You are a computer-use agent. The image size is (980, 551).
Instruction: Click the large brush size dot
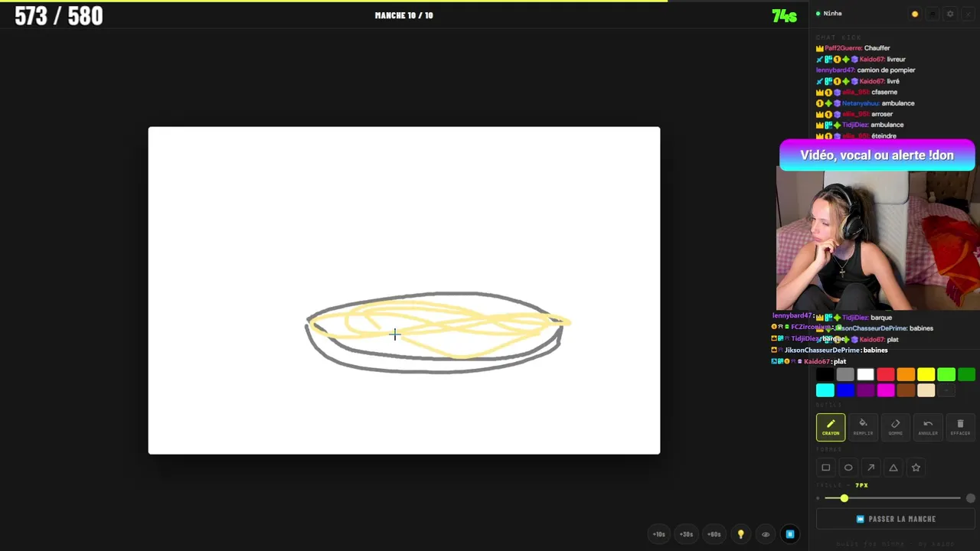click(971, 498)
